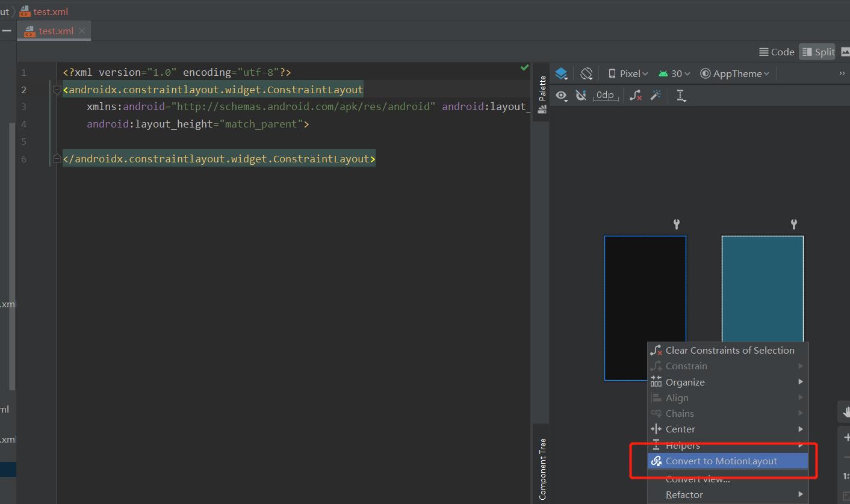Screen dimensions: 850x504
Task: Open the Align submenu
Action: (728, 398)
